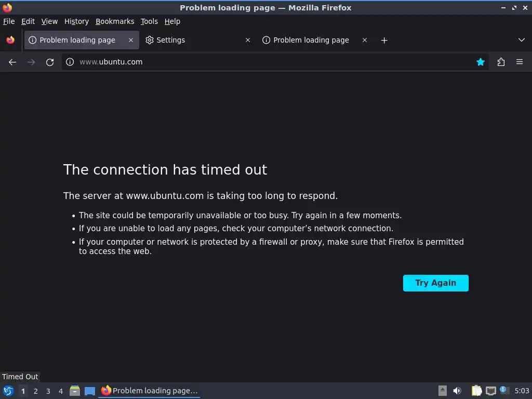The height and width of the screenshot is (399, 532).
Task: Click the 5:03 clock in the panel
Action: [522, 391]
